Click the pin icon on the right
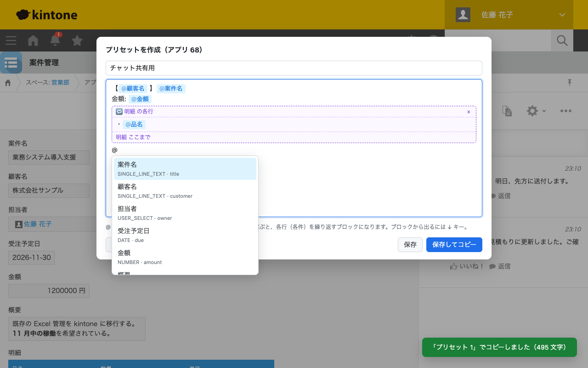This screenshot has height=368, width=588. tap(570, 82)
